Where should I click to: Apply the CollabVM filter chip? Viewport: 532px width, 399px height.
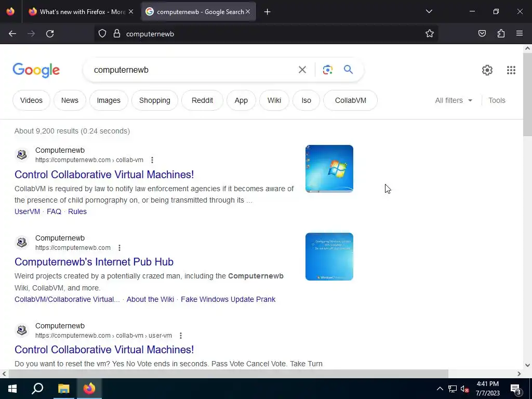(x=351, y=100)
